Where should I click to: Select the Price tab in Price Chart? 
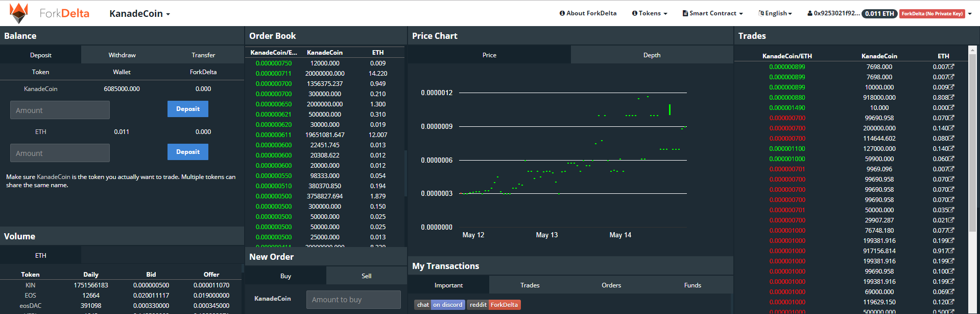(x=489, y=55)
